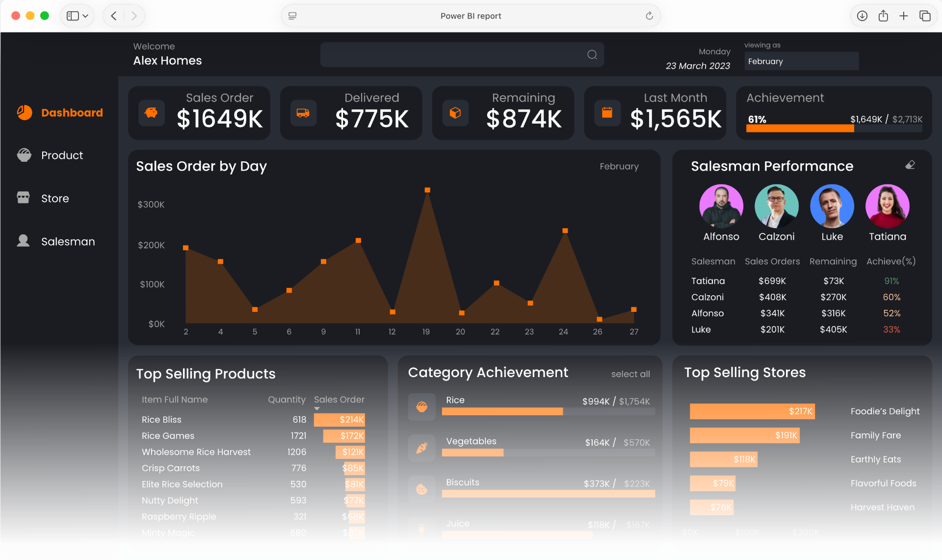Select Tatiana salesman avatar
Screen dimensions: 942x560
[888, 206]
